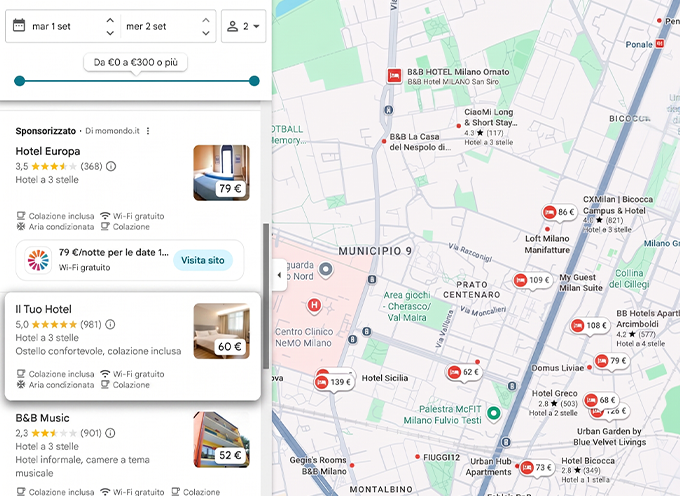Image resolution: width=680 pixels, height=496 pixels.
Task: Click the check-out date up arrow
Action: pos(206,20)
